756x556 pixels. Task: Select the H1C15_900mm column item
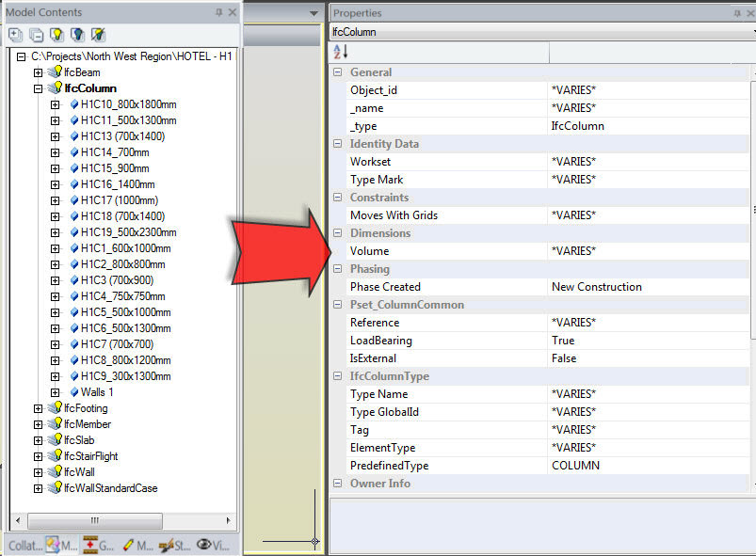click(115, 168)
